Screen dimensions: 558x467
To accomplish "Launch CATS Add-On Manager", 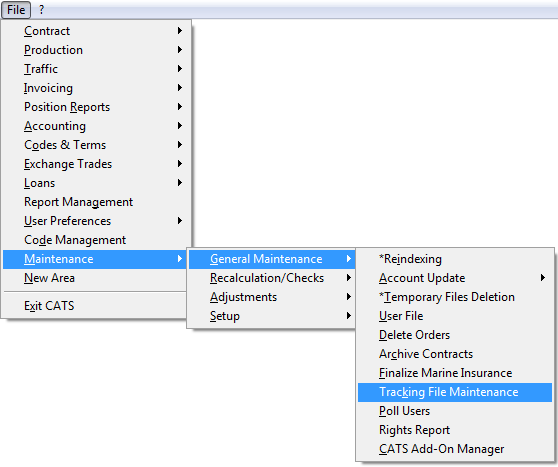I will (455, 449).
